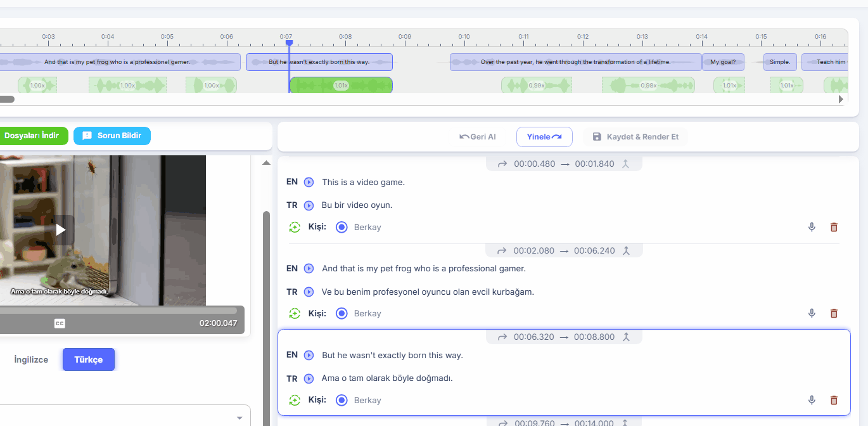Select Berkay radio button in frog segment

341,313
